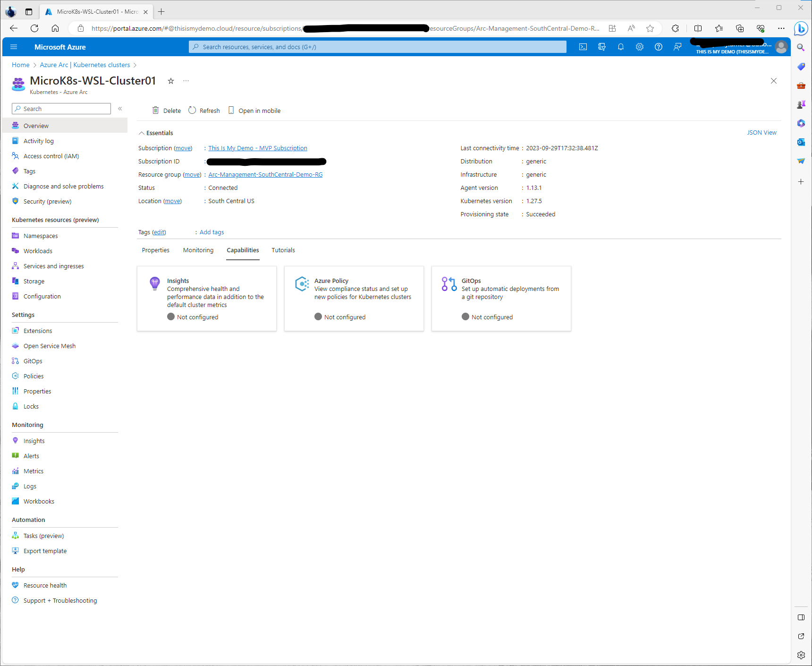This screenshot has width=812, height=666.
Task: Click the Refresh toolbar button
Action: tap(204, 111)
